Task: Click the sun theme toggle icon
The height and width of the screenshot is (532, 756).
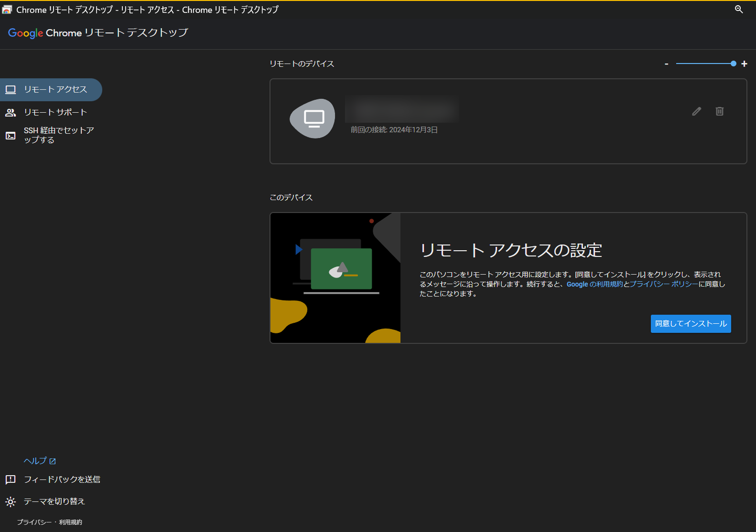Action: click(x=11, y=501)
